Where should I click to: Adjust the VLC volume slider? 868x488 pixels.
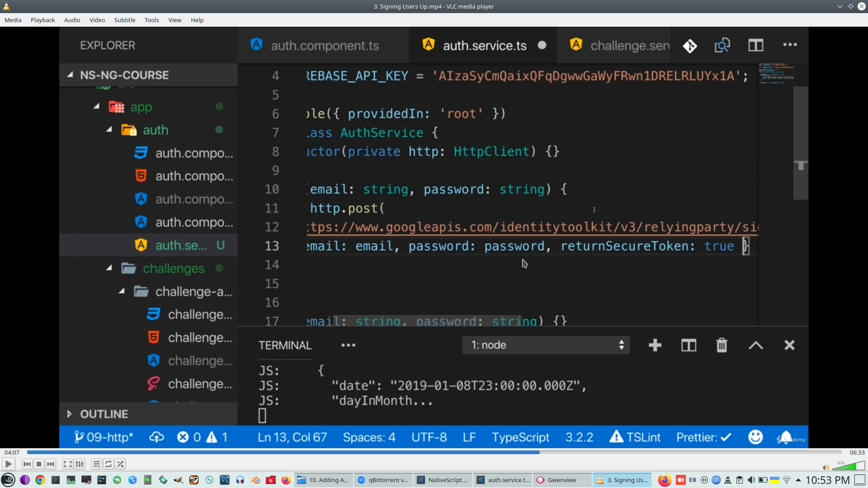point(848,466)
